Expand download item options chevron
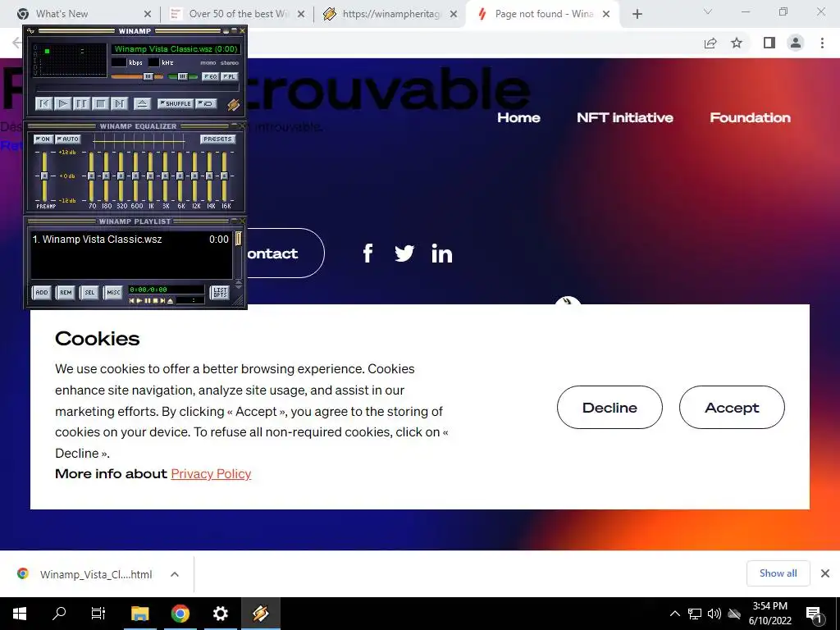 tap(175, 574)
